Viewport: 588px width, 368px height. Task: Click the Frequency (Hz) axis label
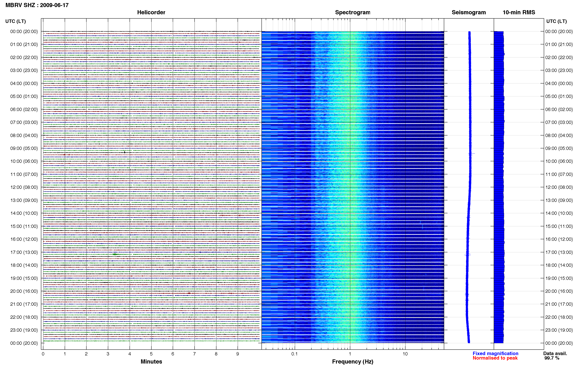(353, 362)
